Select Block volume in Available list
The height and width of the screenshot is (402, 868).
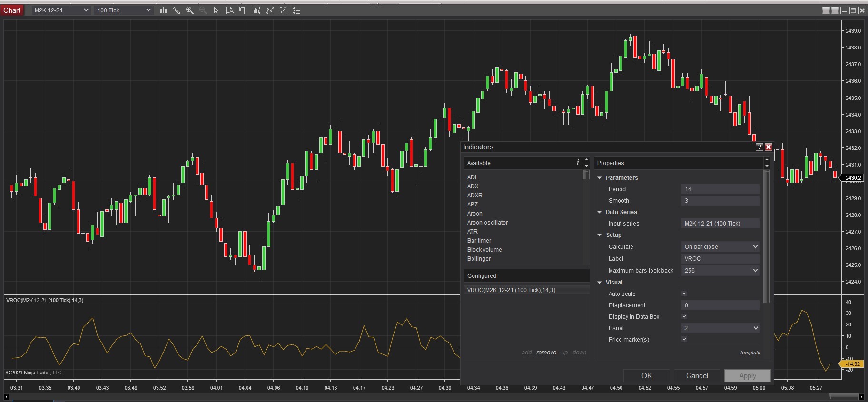point(484,250)
